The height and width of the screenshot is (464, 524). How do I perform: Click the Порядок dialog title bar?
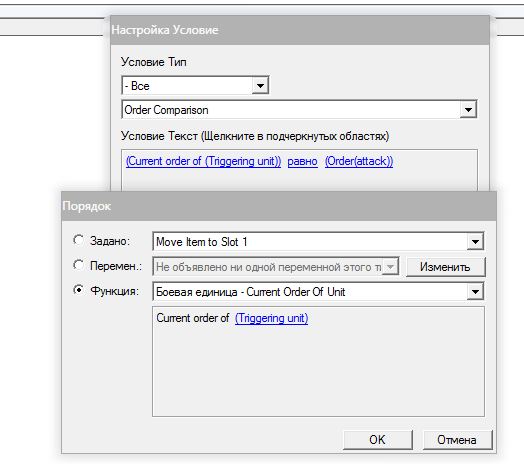click(279, 206)
